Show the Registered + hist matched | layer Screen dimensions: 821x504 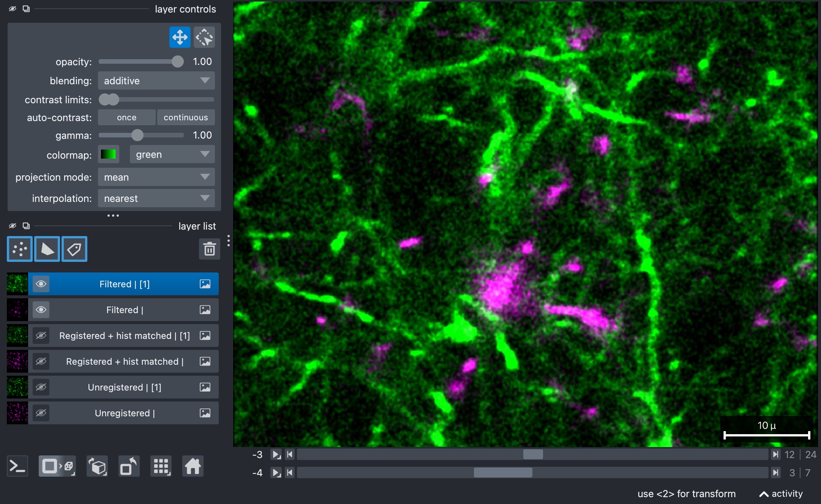coord(41,361)
